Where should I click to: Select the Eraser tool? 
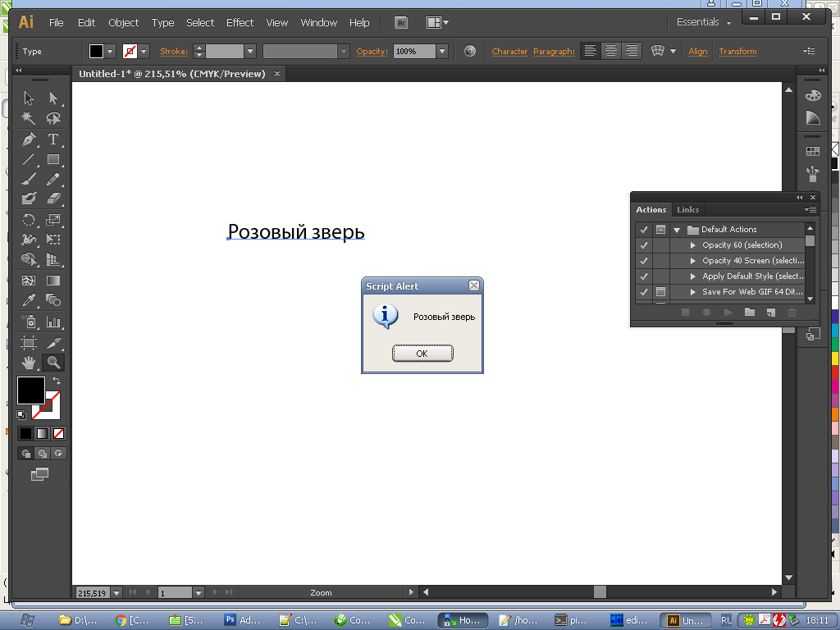pos(53,199)
